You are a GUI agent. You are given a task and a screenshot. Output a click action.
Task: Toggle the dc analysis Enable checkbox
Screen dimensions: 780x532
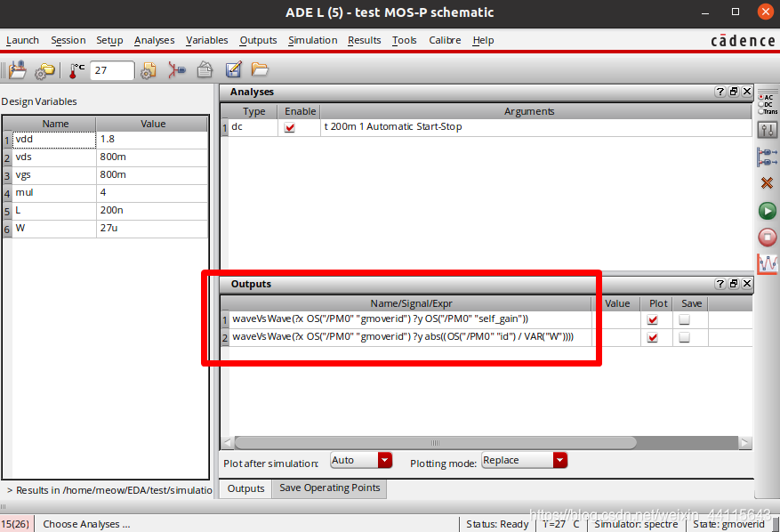[x=290, y=127]
